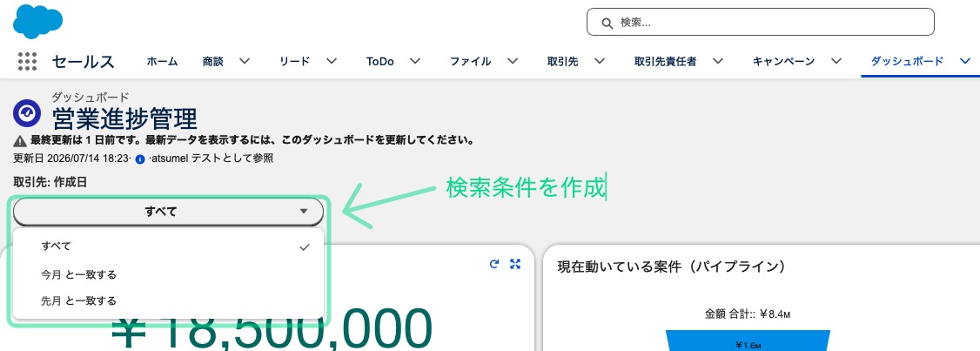Click the Salesforce cloud logo
980x351 pixels.
click(37, 21)
